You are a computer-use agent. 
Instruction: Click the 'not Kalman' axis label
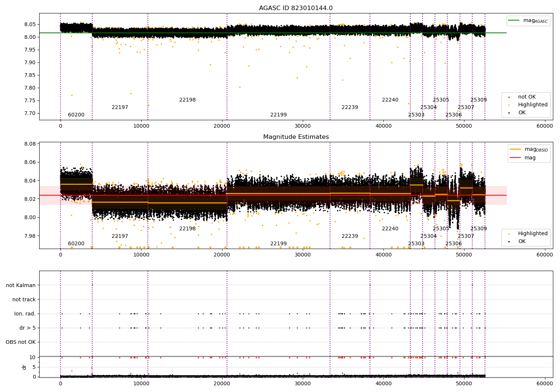(21, 285)
